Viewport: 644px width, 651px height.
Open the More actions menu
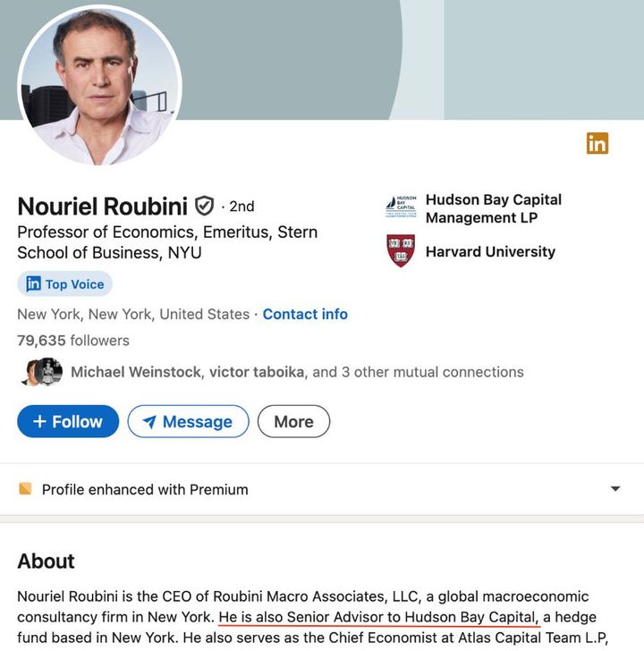tap(293, 422)
